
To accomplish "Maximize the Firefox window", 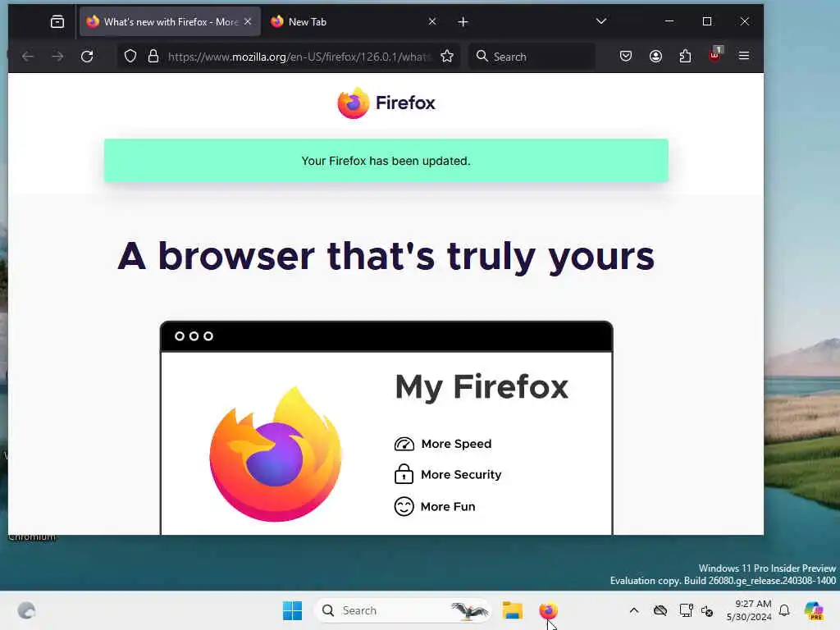I will (707, 21).
